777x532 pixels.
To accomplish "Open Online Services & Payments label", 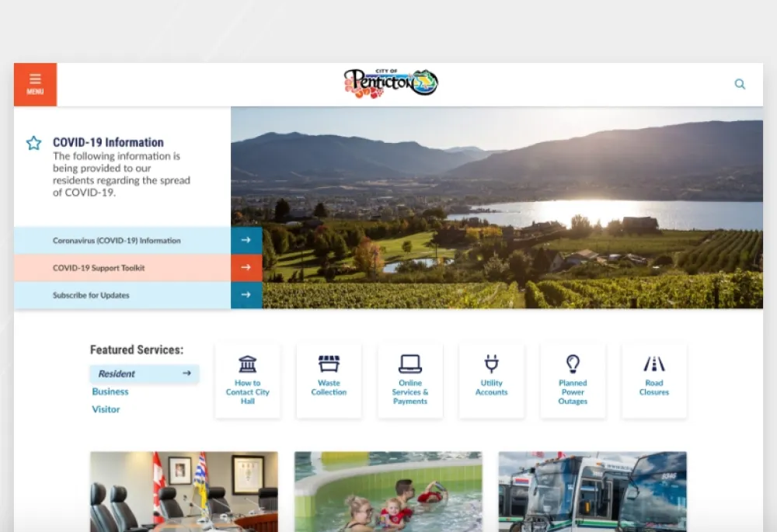I will coord(410,392).
